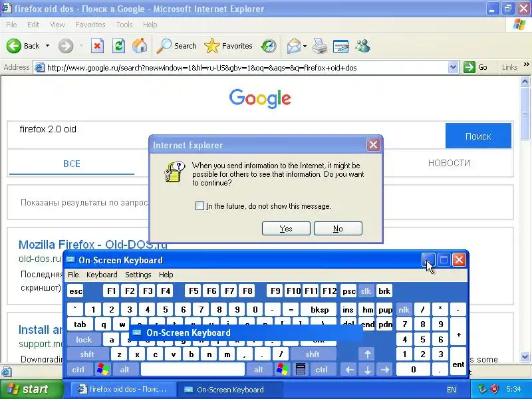Expand the Links toolbar chevron
Viewport: 532px width, 399px height.
point(526,64)
